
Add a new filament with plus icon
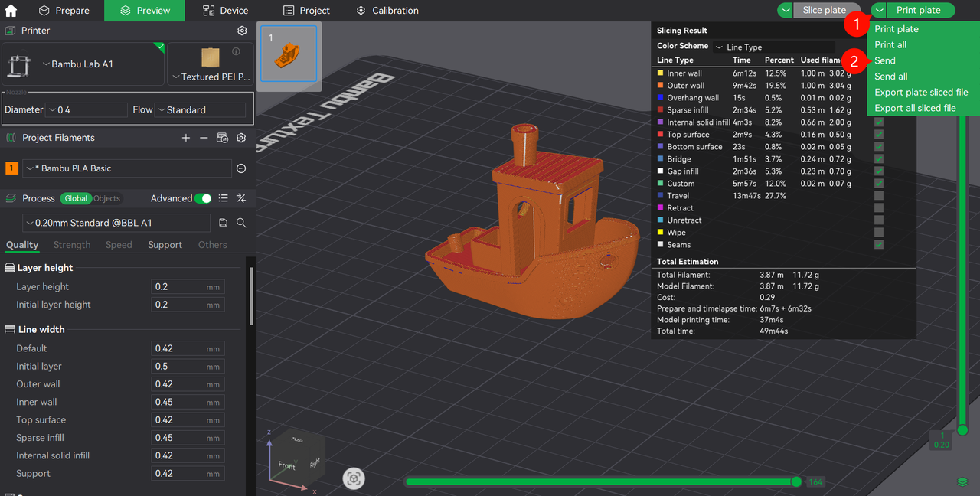pyautogui.click(x=185, y=138)
